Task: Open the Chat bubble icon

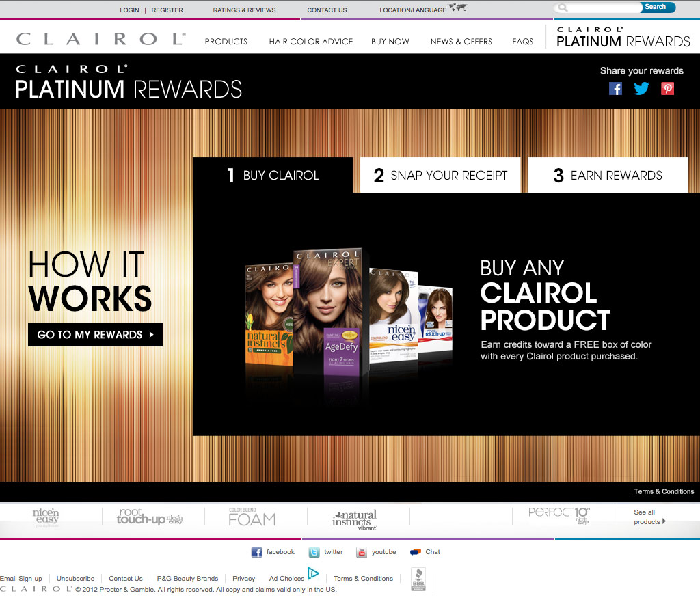Action: click(x=416, y=552)
